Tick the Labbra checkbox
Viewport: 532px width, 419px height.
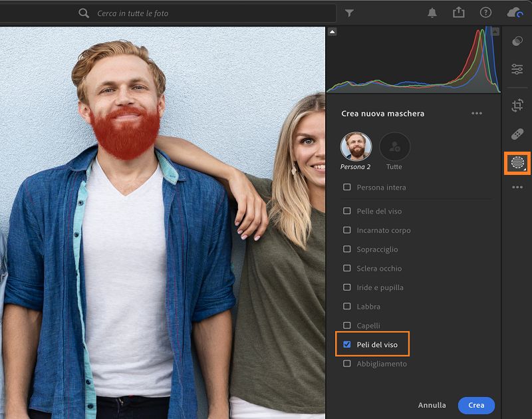tap(347, 307)
